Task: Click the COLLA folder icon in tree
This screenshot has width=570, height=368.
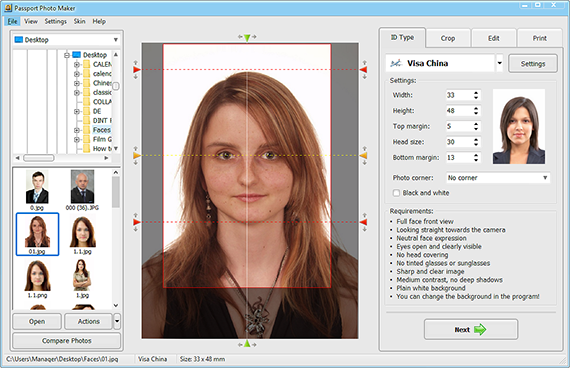Action: click(87, 102)
